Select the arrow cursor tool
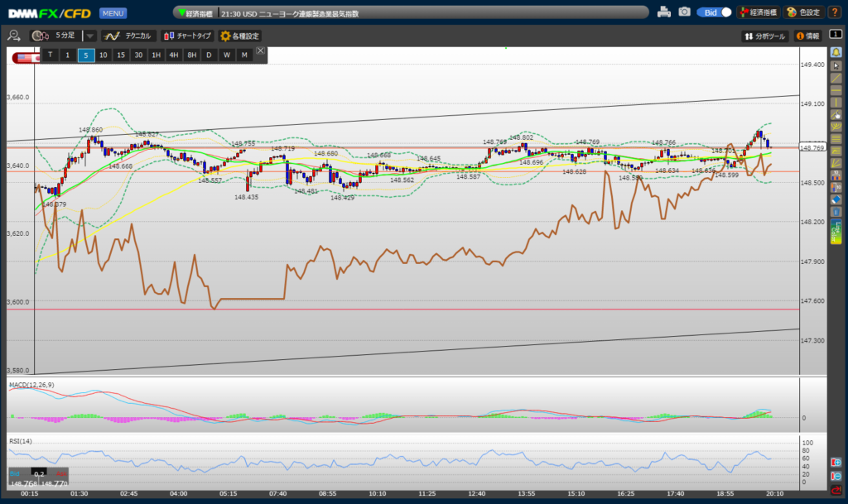The image size is (848, 504). point(836,65)
